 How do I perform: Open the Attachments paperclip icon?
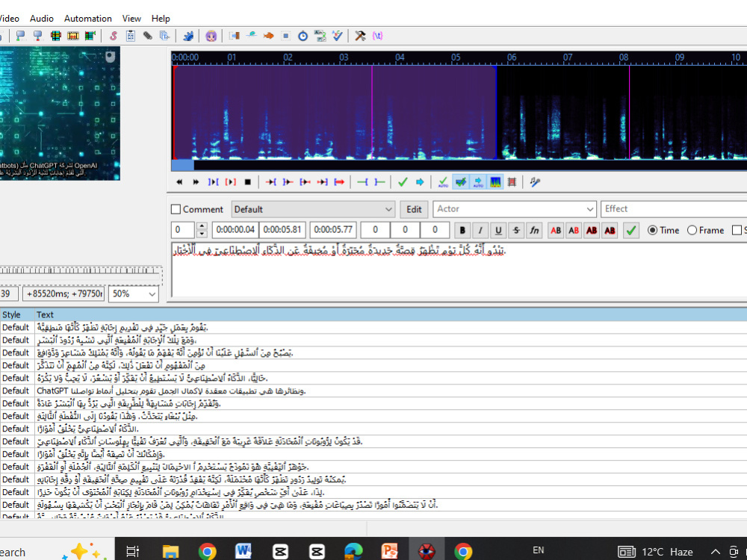pyautogui.click(x=148, y=36)
